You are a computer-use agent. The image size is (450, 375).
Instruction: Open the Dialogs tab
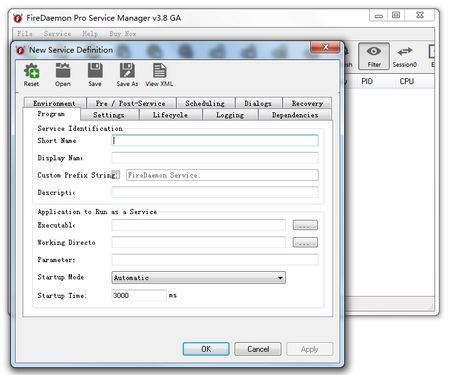258,103
